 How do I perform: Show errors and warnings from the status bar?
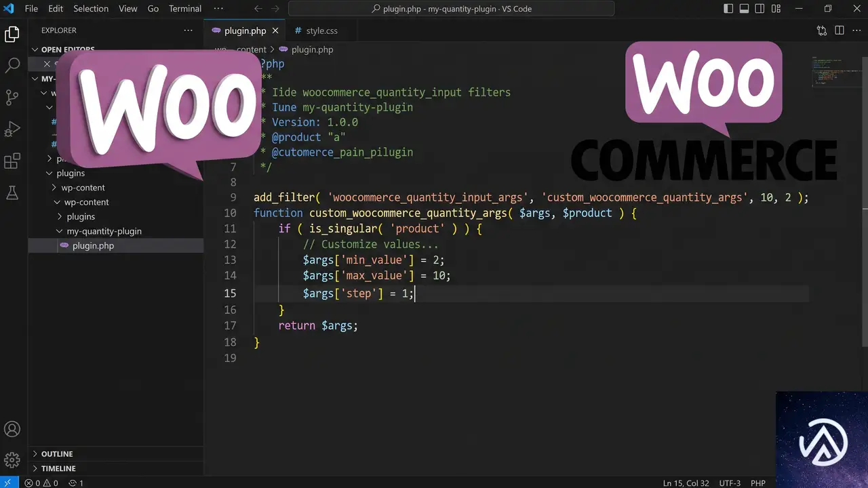(41, 483)
